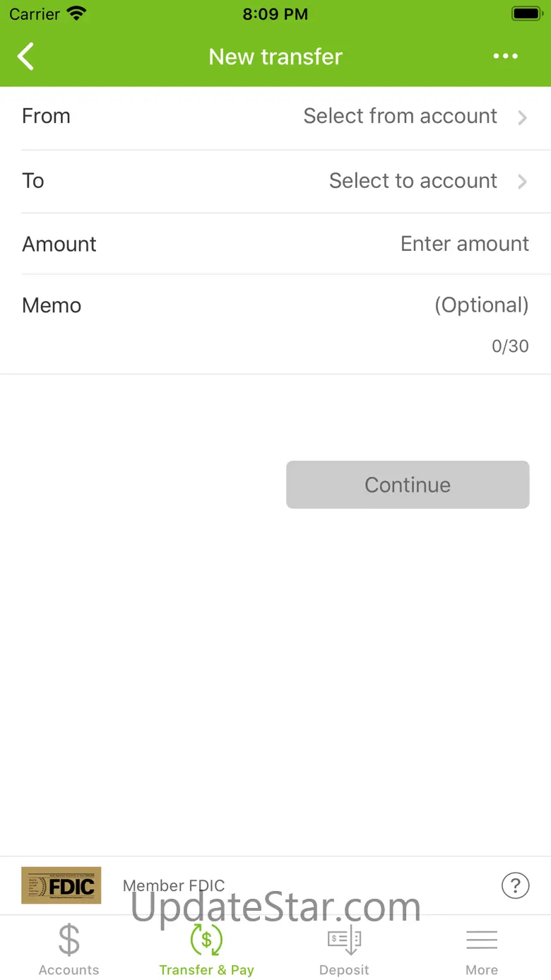Tap the battery indicator in status bar
Screen dimensions: 551x980
[x=526, y=13]
